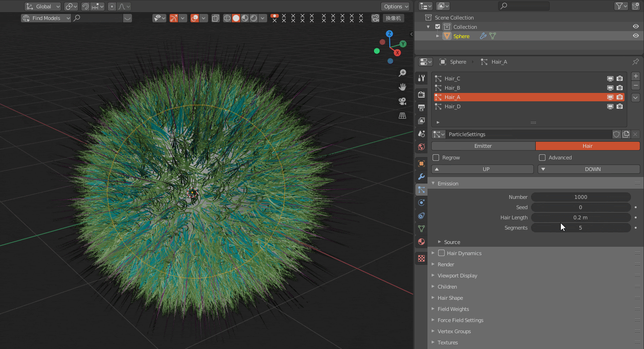Screen dimensions: 644x349
Task: Open the Particle properties tab
Action: 421,190
